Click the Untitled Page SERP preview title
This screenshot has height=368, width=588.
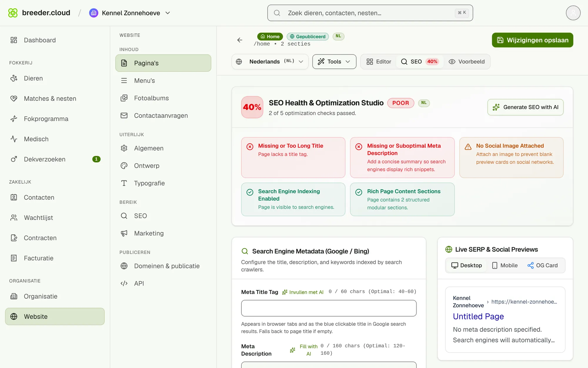point(478,316)
